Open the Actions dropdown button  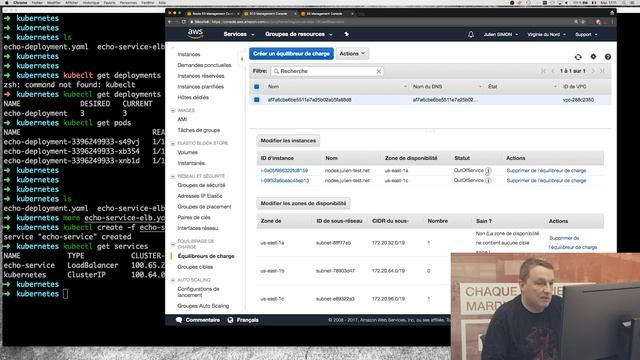coord(352,53)
